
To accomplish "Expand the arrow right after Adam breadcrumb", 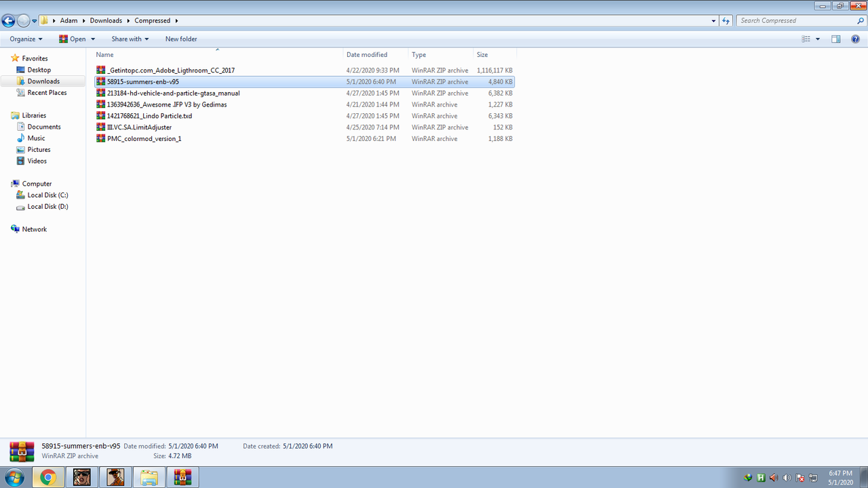I will (83, 21).
